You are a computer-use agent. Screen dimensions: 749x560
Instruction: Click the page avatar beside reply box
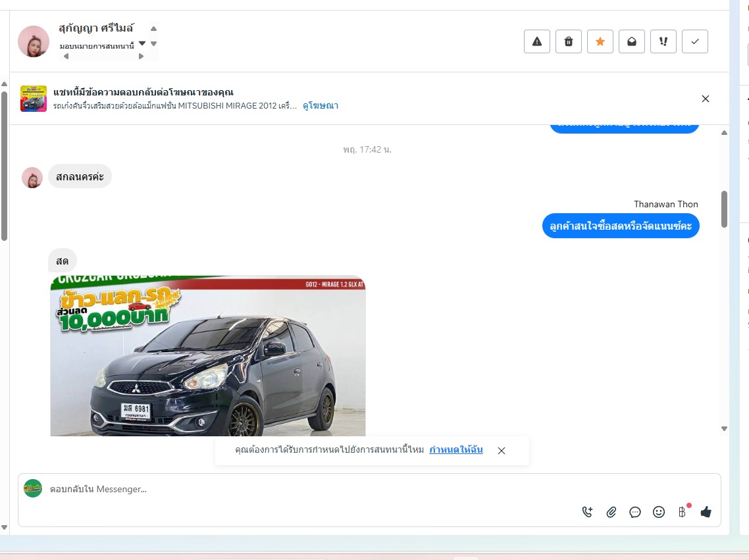pyautogui.click(x=33, y=488)
